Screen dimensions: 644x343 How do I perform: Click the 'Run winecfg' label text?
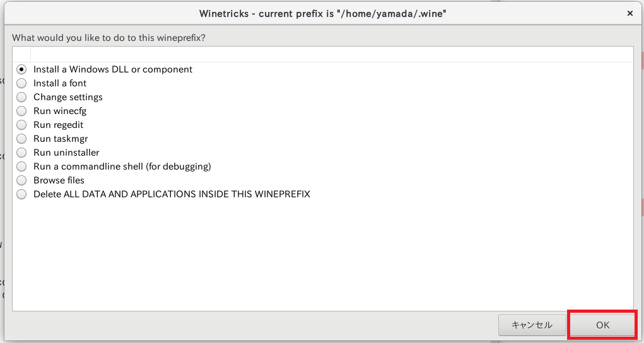click(60, 111)
